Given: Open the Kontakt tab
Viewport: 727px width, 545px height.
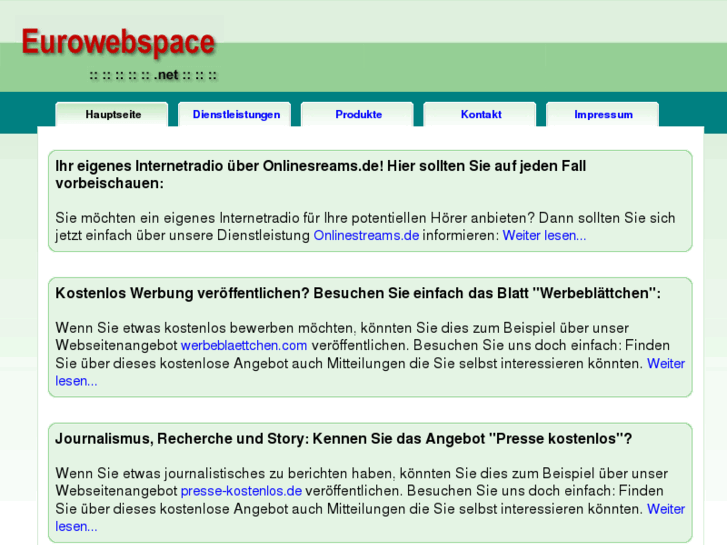Looking at the screenshot, I should click(480, 115).
